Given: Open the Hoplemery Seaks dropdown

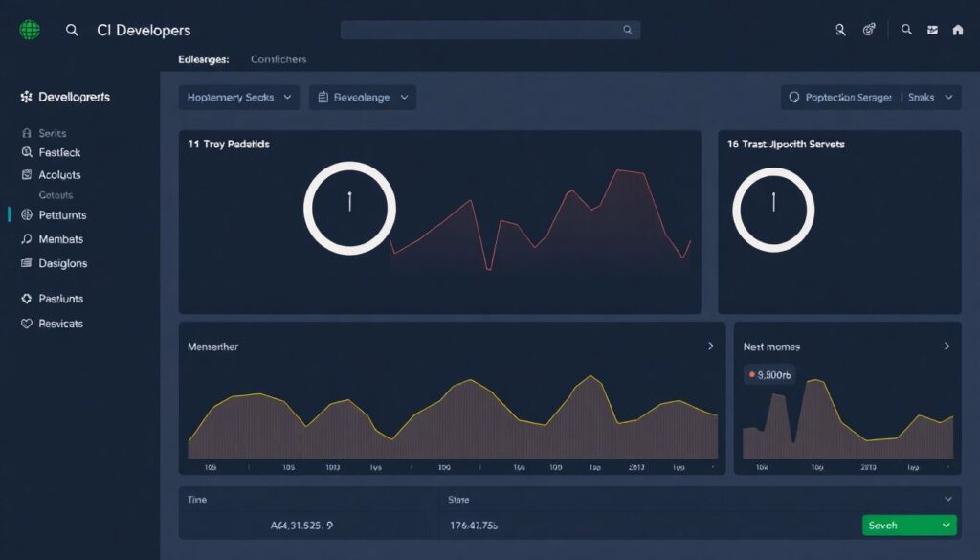Looking at the screenshot, I should (x=238, y=97).
